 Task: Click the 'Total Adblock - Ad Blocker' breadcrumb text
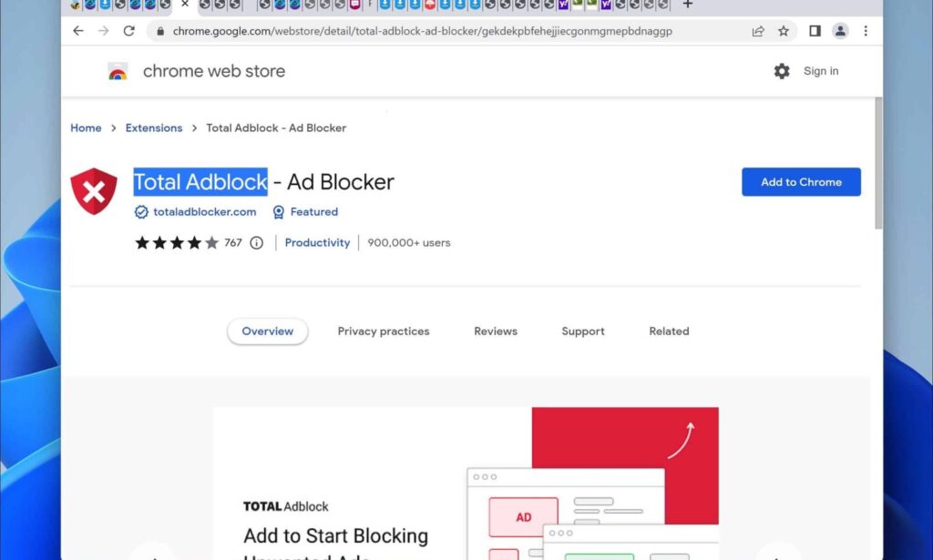tap(276, 127)
